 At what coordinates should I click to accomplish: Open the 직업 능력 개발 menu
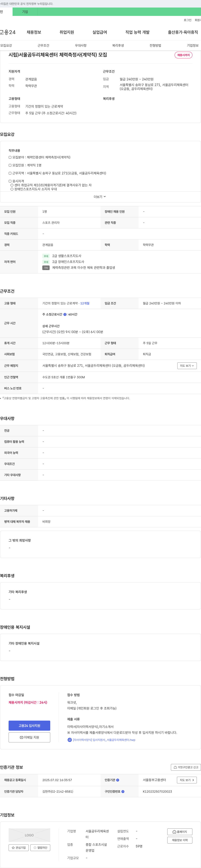(137, 32)
